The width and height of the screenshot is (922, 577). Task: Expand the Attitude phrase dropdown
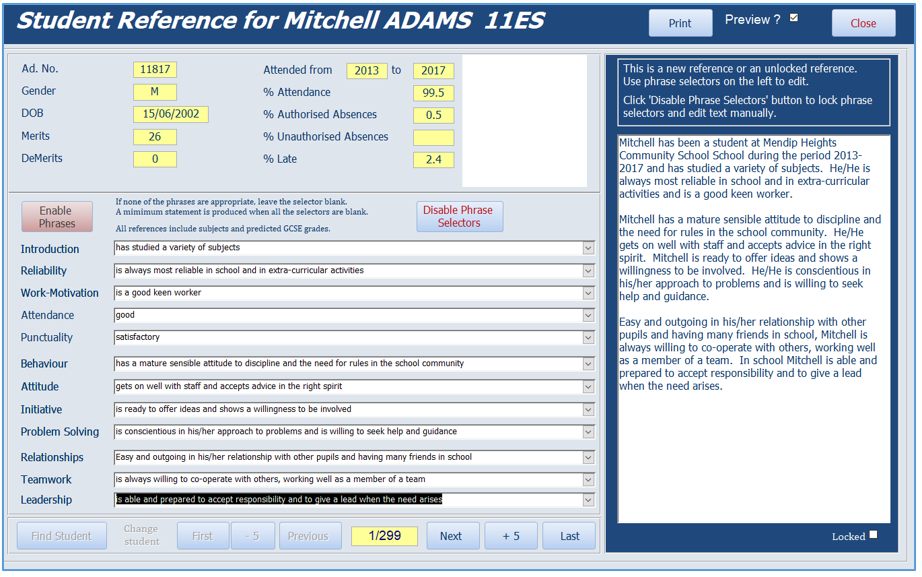[588, 387]
